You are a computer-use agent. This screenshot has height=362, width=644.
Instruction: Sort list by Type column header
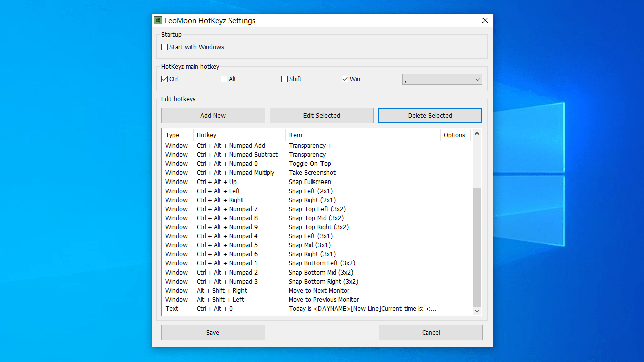178,135
